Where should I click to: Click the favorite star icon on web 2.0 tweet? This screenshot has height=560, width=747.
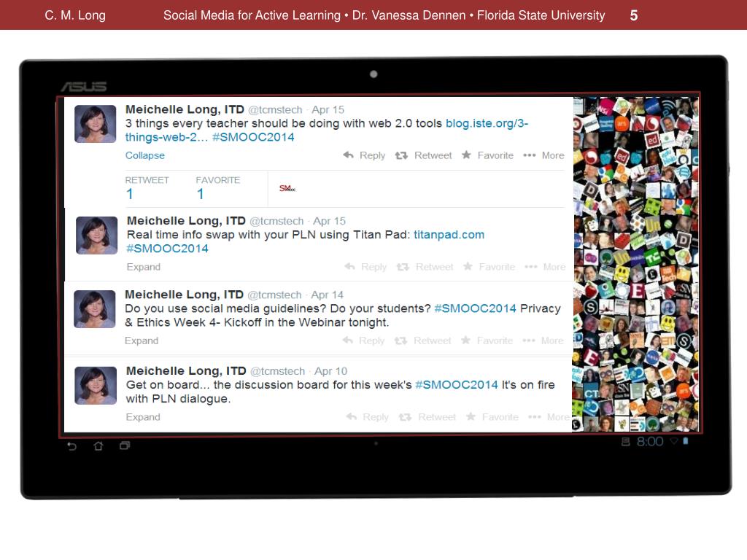click(x=466, y=155)
